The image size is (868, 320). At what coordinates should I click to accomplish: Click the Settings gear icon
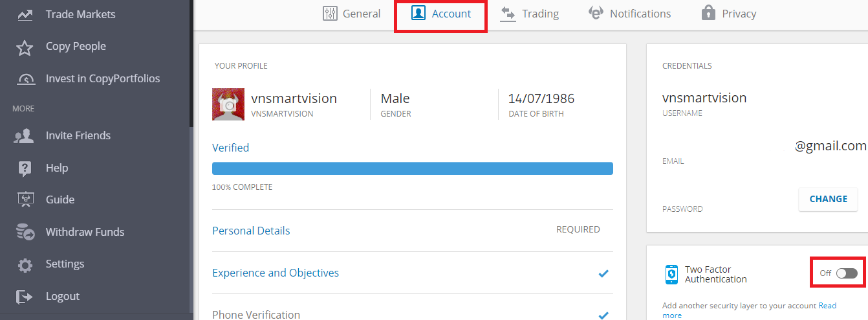(25, 264)
